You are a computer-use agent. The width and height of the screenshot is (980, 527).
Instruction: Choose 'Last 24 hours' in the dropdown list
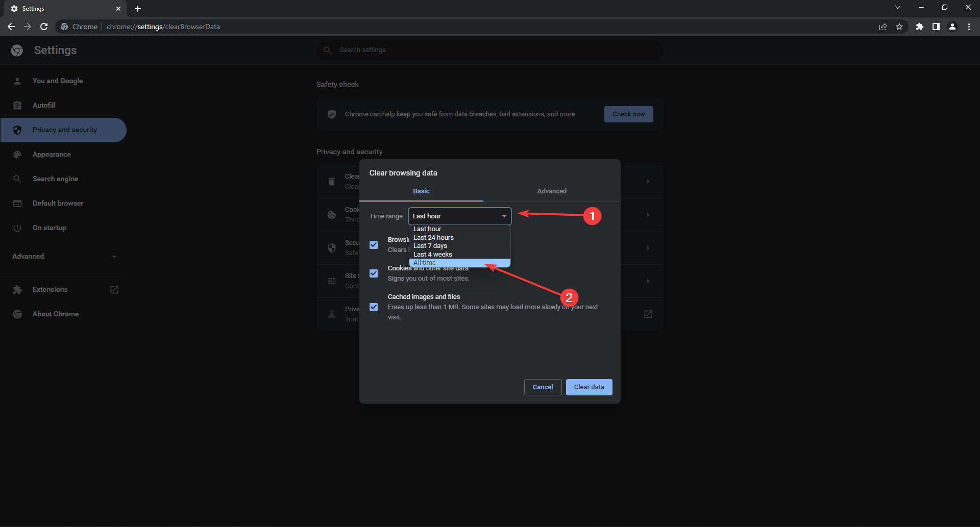click(x=433, y=238)
